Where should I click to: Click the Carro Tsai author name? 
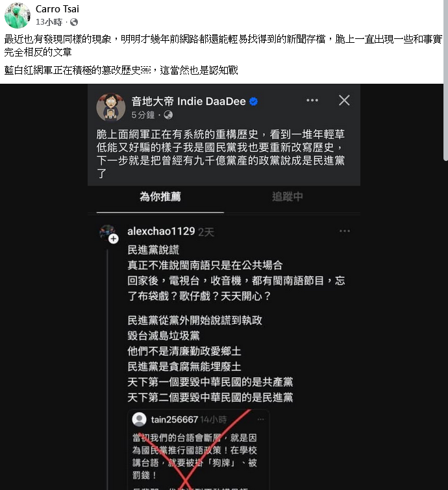click(57, 8)
